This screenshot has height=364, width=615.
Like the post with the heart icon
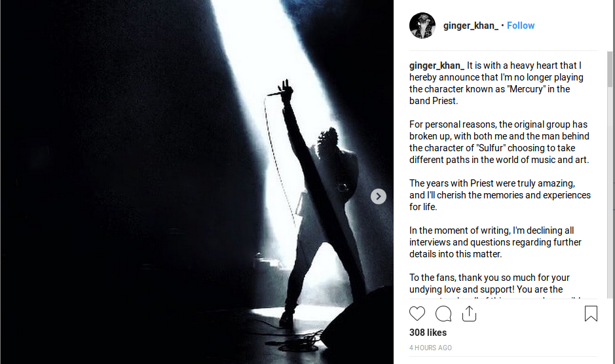pyautogui.click(x=417, y=314)
